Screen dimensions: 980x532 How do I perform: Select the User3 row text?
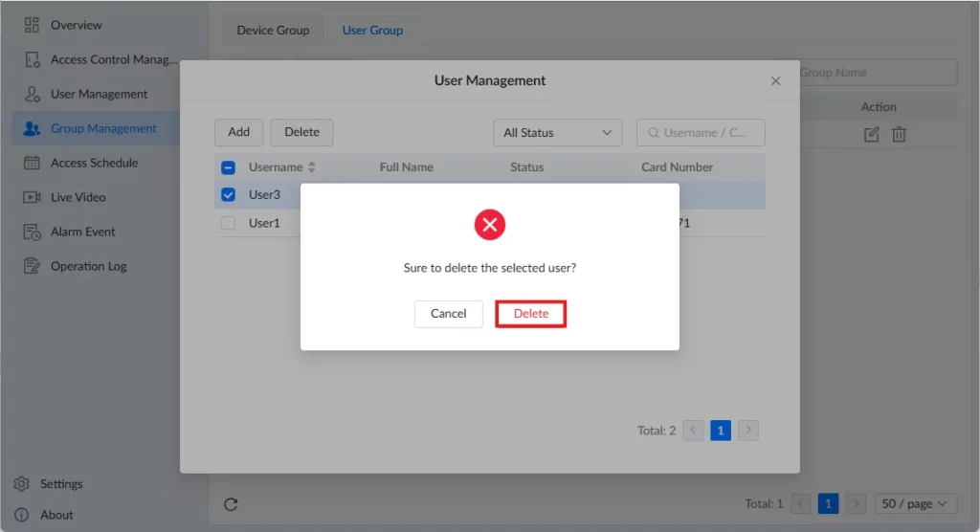click(264, 194)
